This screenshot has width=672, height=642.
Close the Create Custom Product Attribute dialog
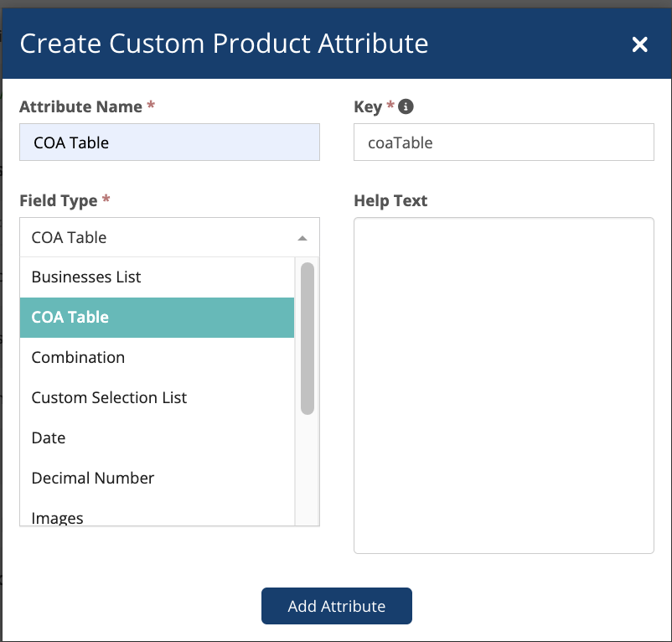tap(639, 44)
